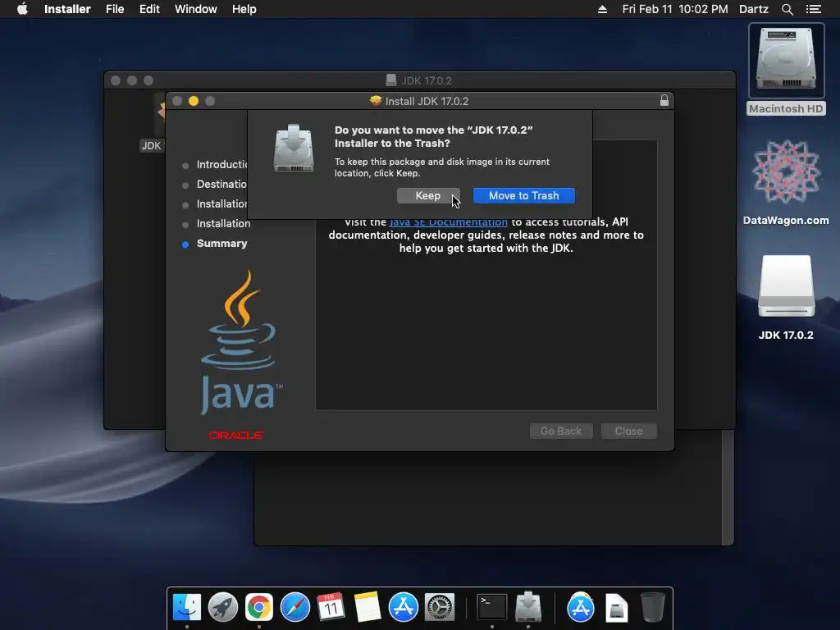Image resolution: width=840 pixels, height=630 pixels.
Task: Open Notes in the Dock
Action: [x=367, y=608]
